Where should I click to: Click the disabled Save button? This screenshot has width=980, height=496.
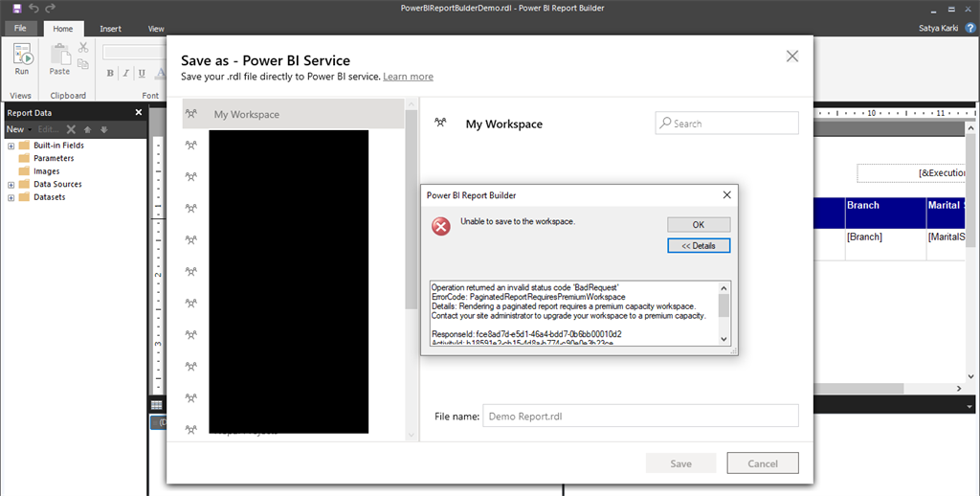point(680,463)
